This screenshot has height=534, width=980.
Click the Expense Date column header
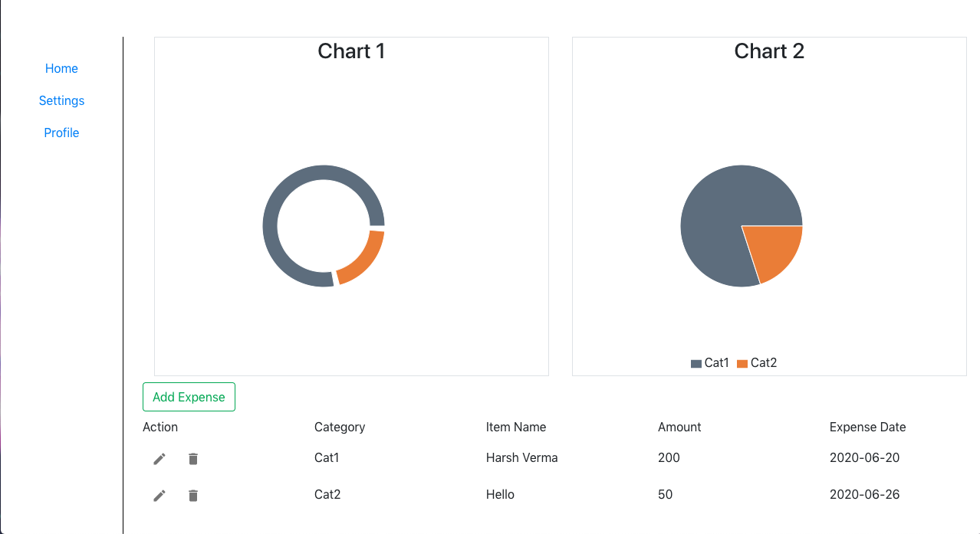867,428
